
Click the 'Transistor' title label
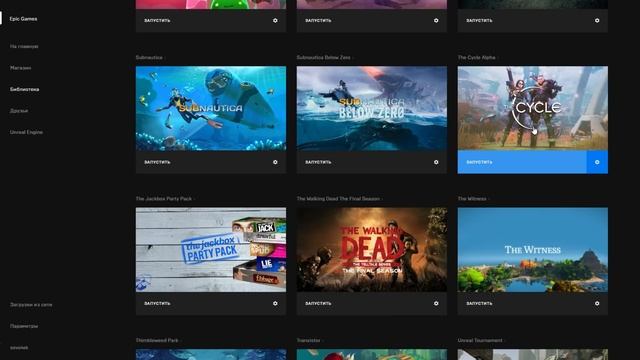coord(309,340)
